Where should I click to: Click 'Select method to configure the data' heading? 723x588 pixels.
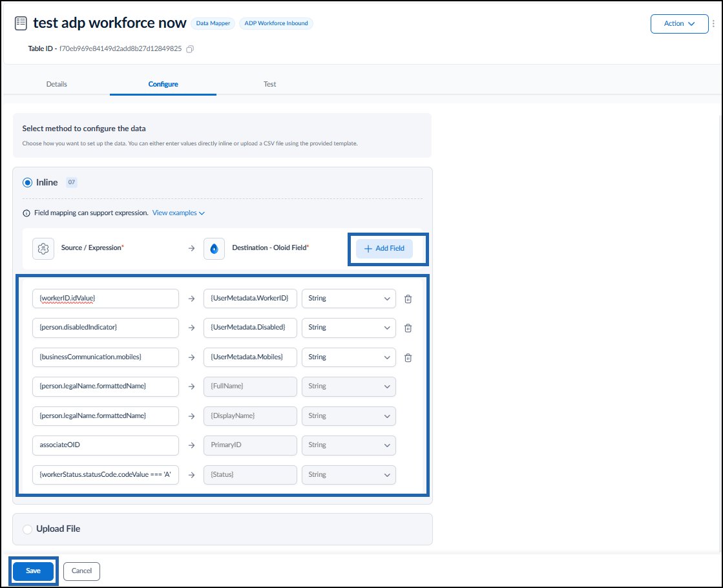84,129
